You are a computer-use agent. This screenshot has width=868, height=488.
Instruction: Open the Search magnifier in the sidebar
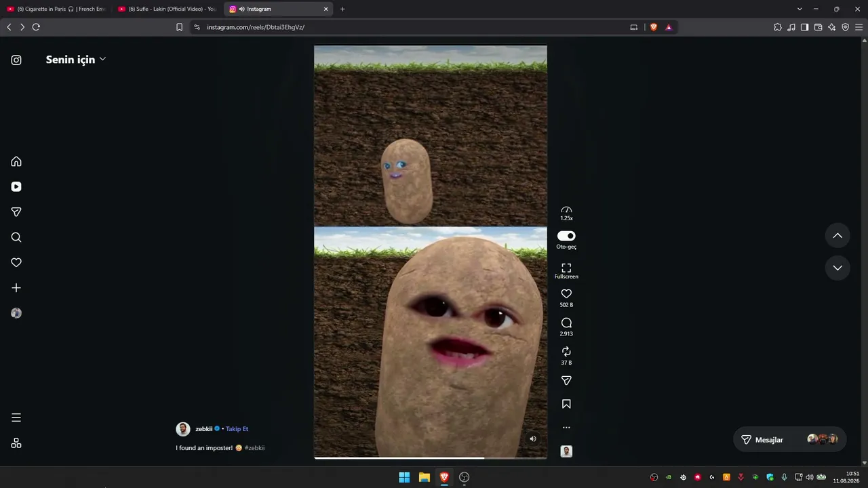pos(16,237)
